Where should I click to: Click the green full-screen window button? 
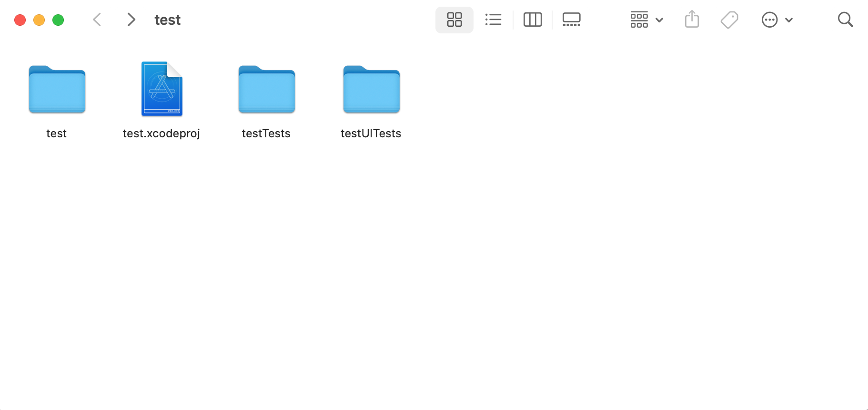(58, 20)
